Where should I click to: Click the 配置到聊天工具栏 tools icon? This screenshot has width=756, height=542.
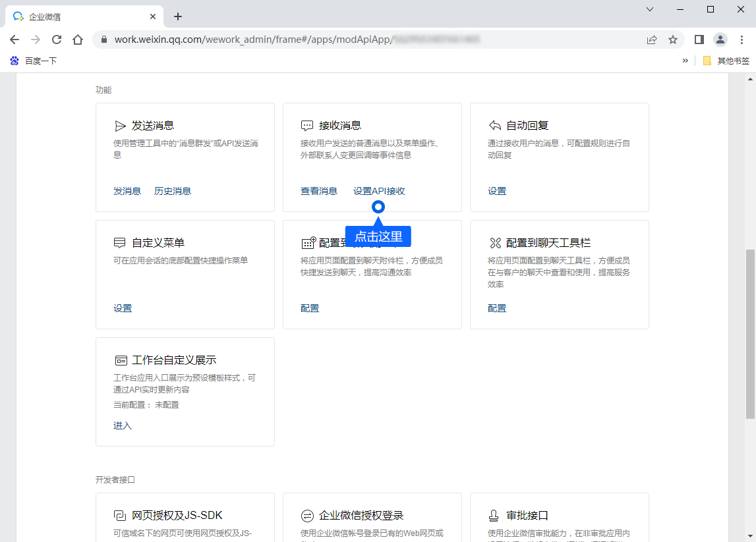(494, 243)
